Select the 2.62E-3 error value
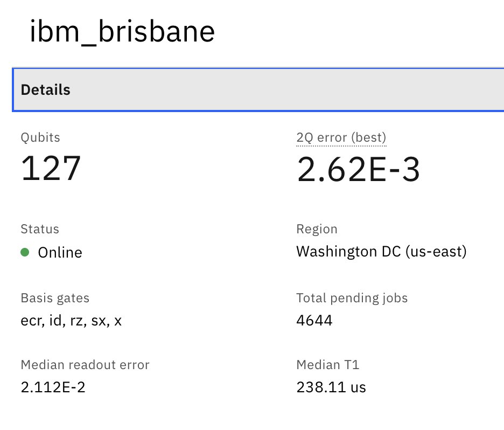Viewport: 504px width, 430px height. point(359,169)
